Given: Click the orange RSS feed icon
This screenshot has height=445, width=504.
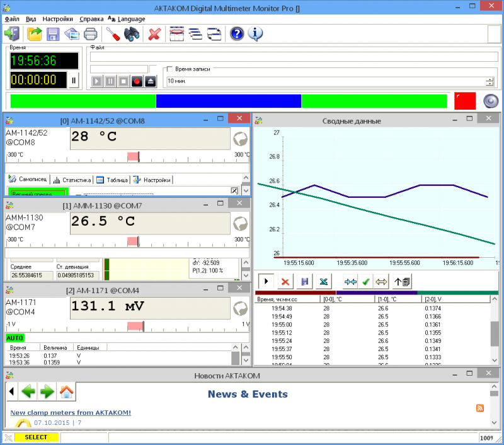Looking at the screenshot, I should (x=480, y=408).
